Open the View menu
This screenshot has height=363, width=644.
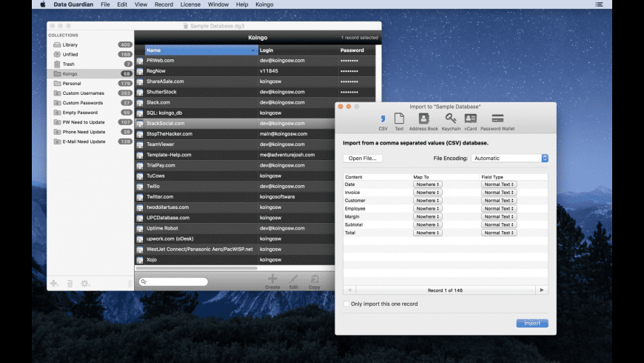[141, 4]
